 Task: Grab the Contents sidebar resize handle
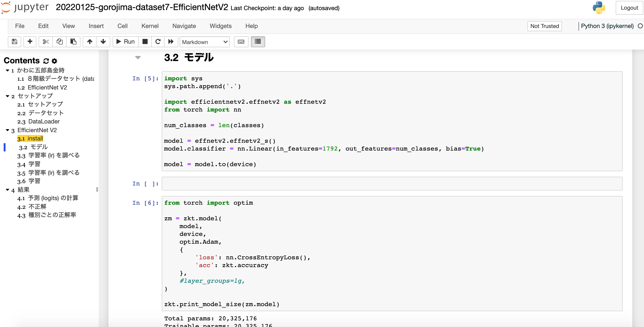click(x=97, y=190)
